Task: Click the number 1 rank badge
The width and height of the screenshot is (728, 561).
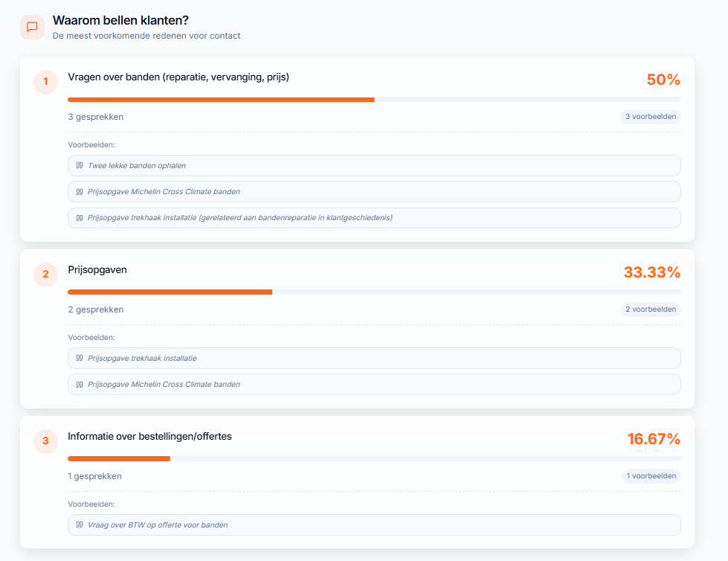Action: tap(45, 82)
